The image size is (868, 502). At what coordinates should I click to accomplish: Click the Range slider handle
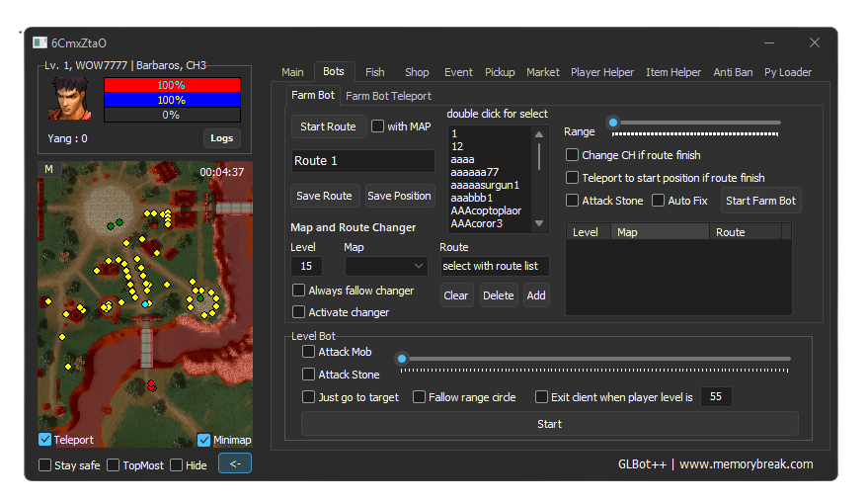tap(613, 123)
